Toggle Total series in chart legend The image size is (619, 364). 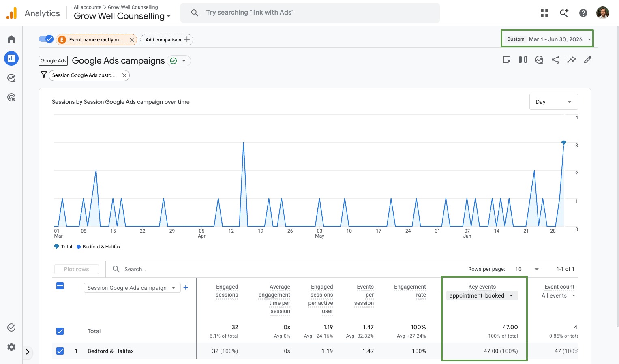coord(63,247)
